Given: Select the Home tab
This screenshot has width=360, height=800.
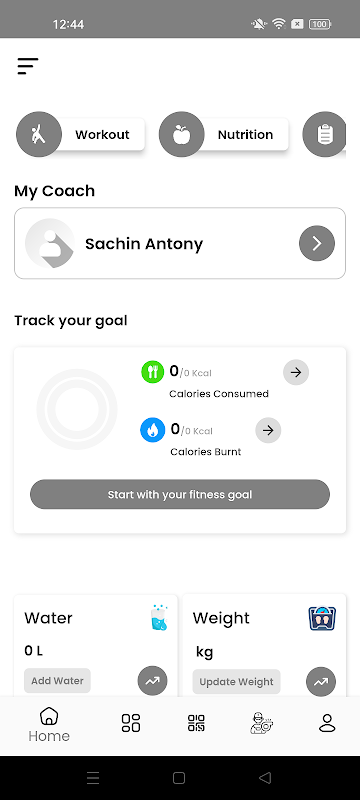Looking at the screenshot, I should [x=49, y=724].
